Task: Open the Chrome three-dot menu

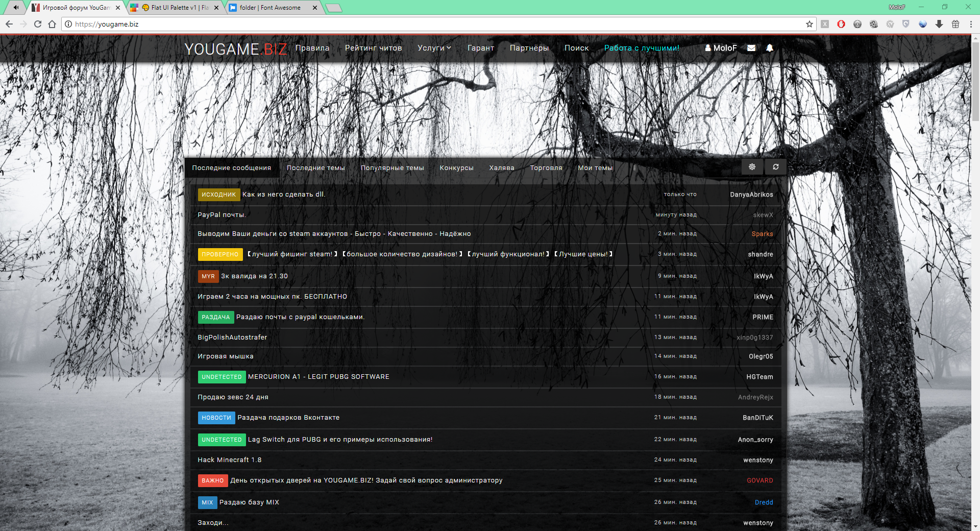Action: [x=971, y=24]
